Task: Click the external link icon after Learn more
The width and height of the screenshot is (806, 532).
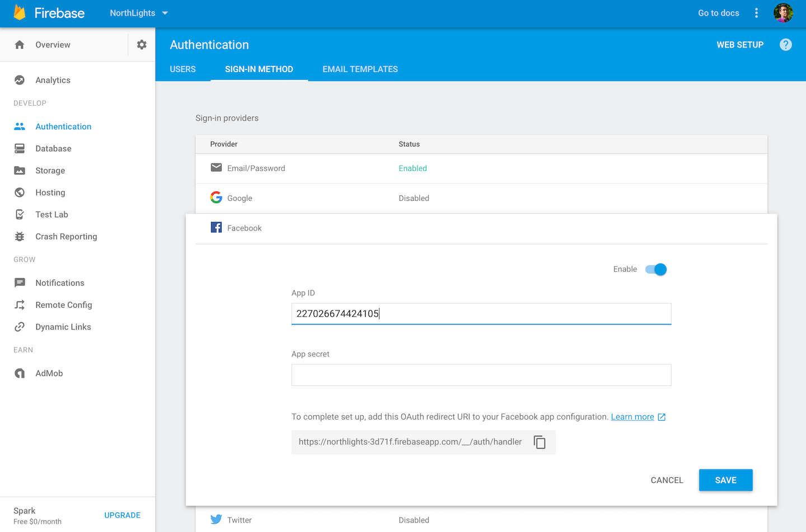Action: pyautogui.click(x=662, y=417)
